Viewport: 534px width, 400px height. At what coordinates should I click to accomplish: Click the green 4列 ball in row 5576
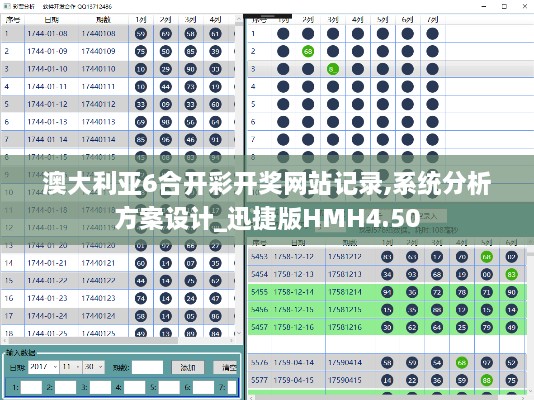pos(462,363)
